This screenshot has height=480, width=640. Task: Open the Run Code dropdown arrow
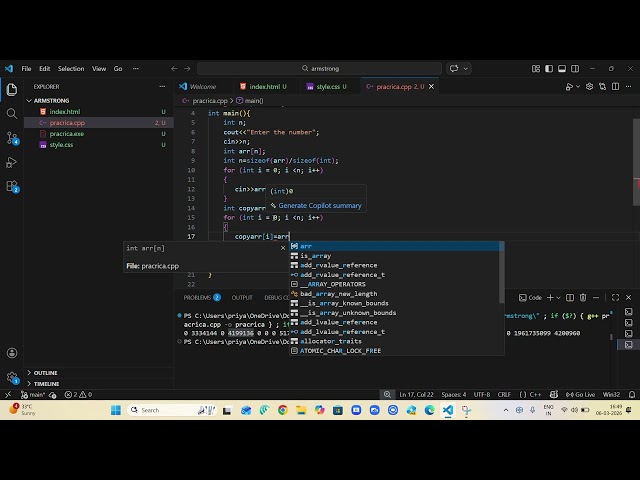coord(578,87)
